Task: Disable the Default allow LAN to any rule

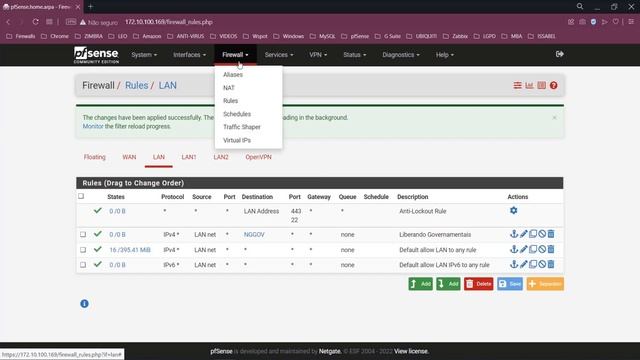Action: pyautogui.click(x=542, y=249)
